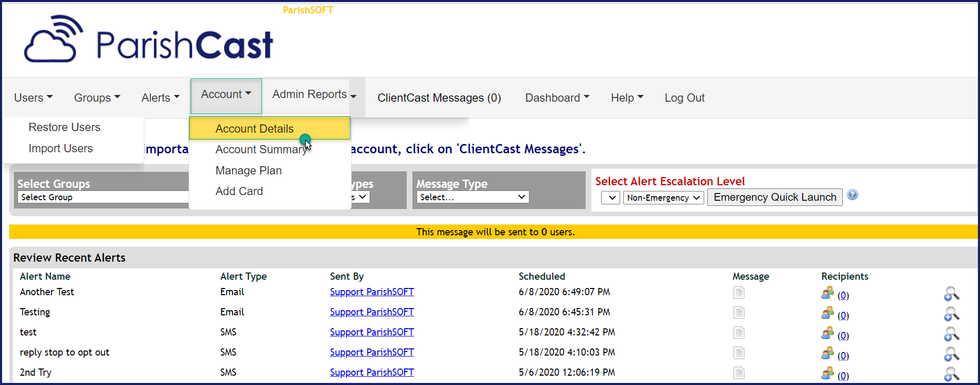Choose Manage Plan menu entry
This screenshot has height=385, width=980.
[248, 170]
